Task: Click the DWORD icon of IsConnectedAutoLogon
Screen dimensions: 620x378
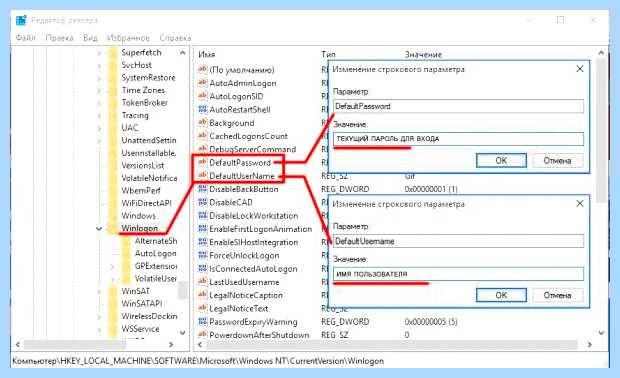Action: point(202,268)
